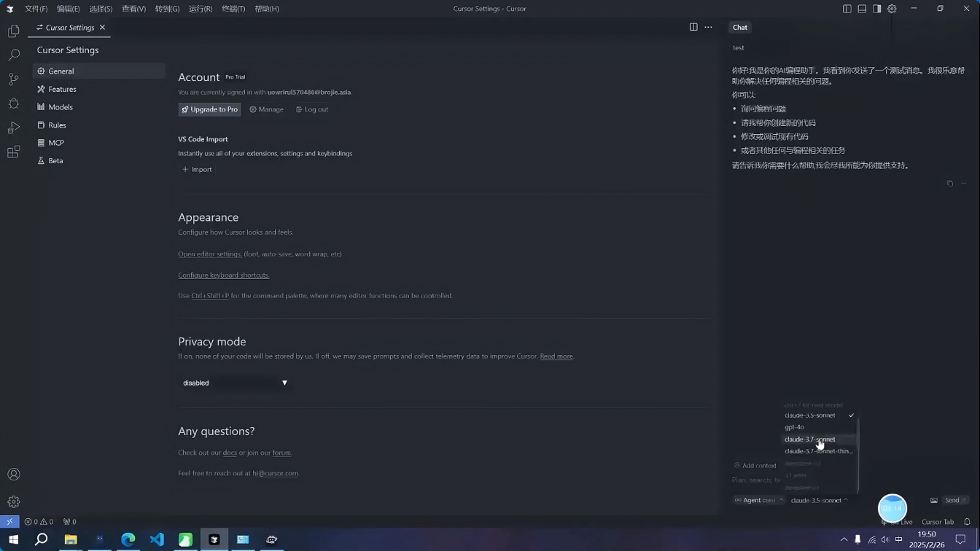Attach an image to chat

point(933,500)
